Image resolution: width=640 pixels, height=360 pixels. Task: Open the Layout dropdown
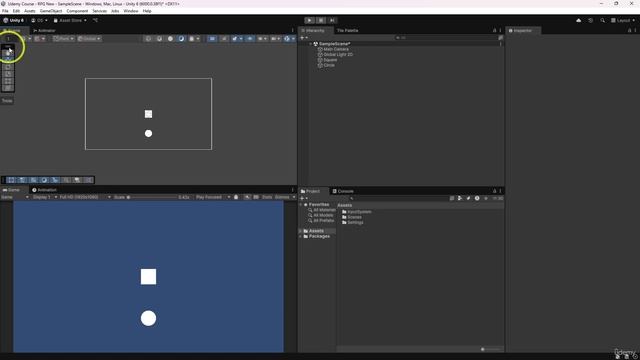pyautogui.click(x=623, y=20)
